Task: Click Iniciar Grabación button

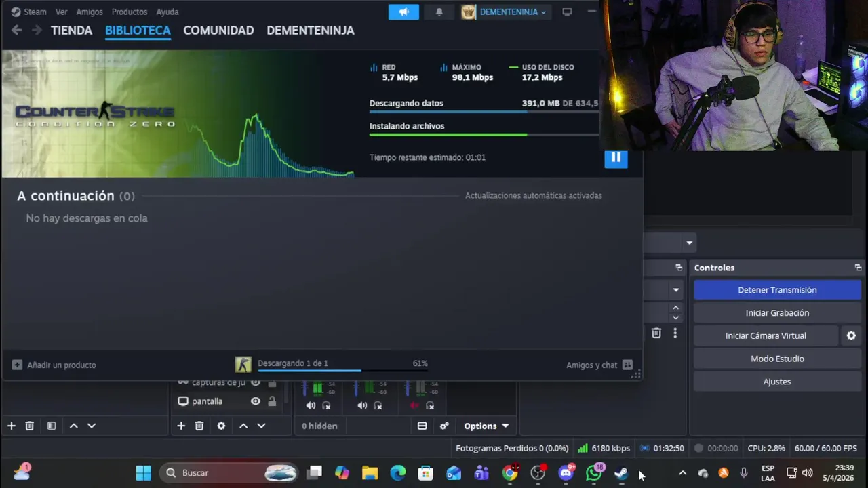Action: [777, 313]
